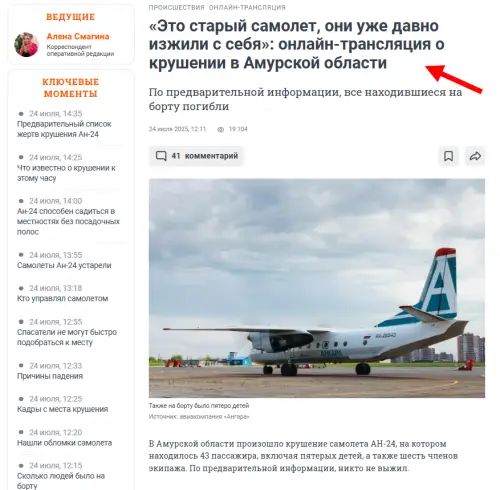The height and width of the screenshot is (490, 500).
Task: Open the Происшествия category tag
Action: click(176, 7)
